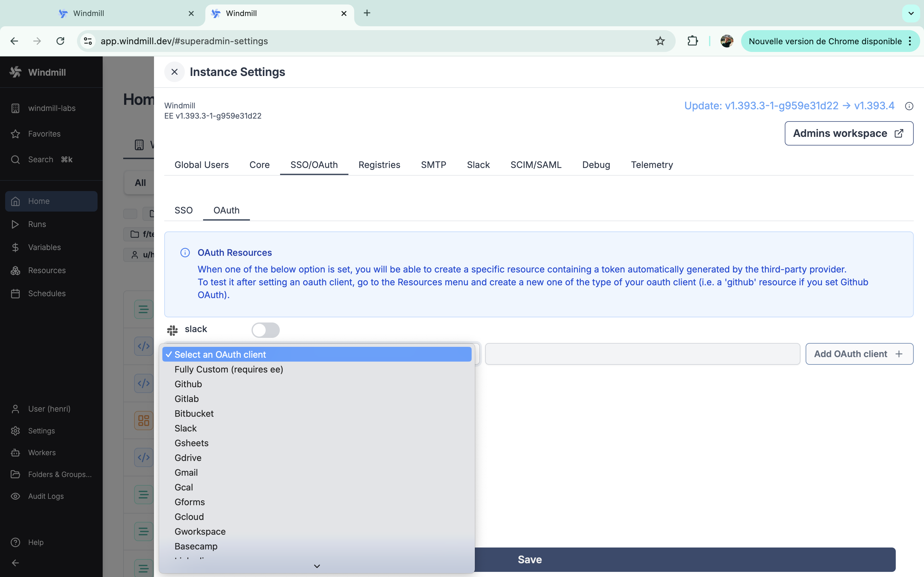Open the Admins workspace
924x577 pixels.
848,133
